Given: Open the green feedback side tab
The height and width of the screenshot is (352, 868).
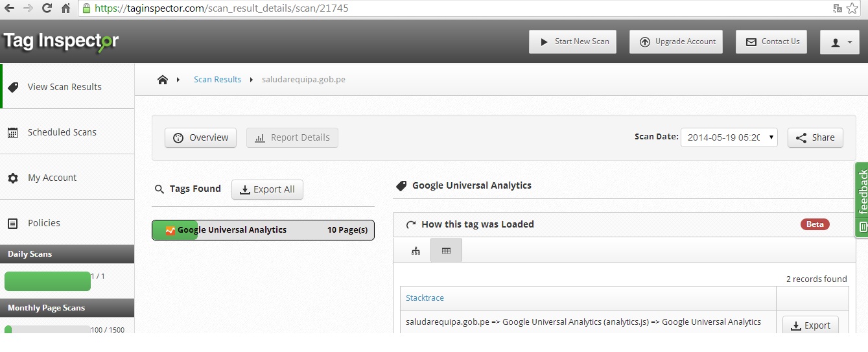Looking at the screenshot, I should (862, 200).
